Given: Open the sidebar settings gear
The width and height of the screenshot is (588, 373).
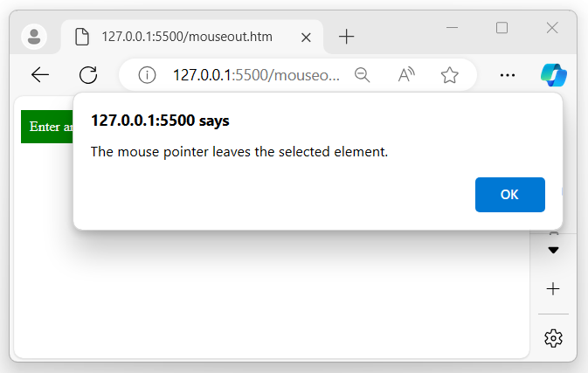Looking at the screenshot, I should [x=553, y=337].
